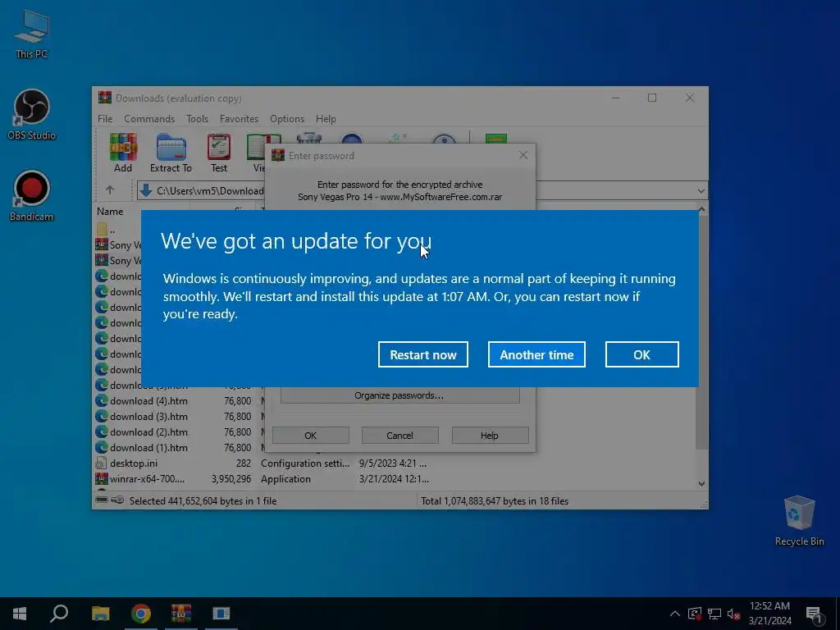This screenshot has height=630, width=840.
Task: Open the File menu in WinRAR
Action: [x=105, y=119]
